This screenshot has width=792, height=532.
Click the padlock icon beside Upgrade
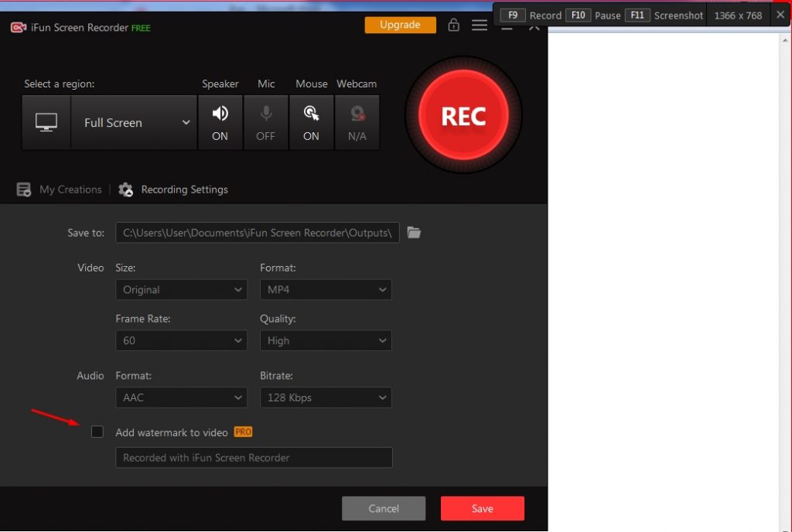[453, 25]
